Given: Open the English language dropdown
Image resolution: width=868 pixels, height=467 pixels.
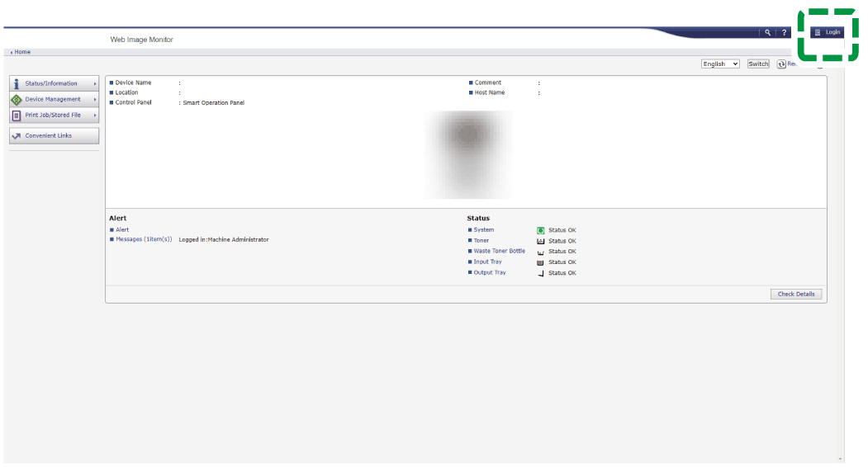Looking at the screenshot, I should coord(720,64).
